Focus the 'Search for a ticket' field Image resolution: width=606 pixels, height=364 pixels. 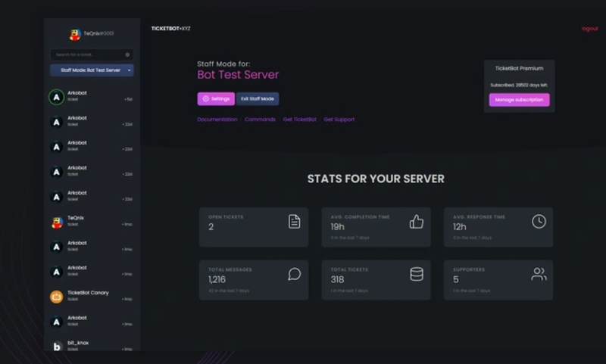87,54
